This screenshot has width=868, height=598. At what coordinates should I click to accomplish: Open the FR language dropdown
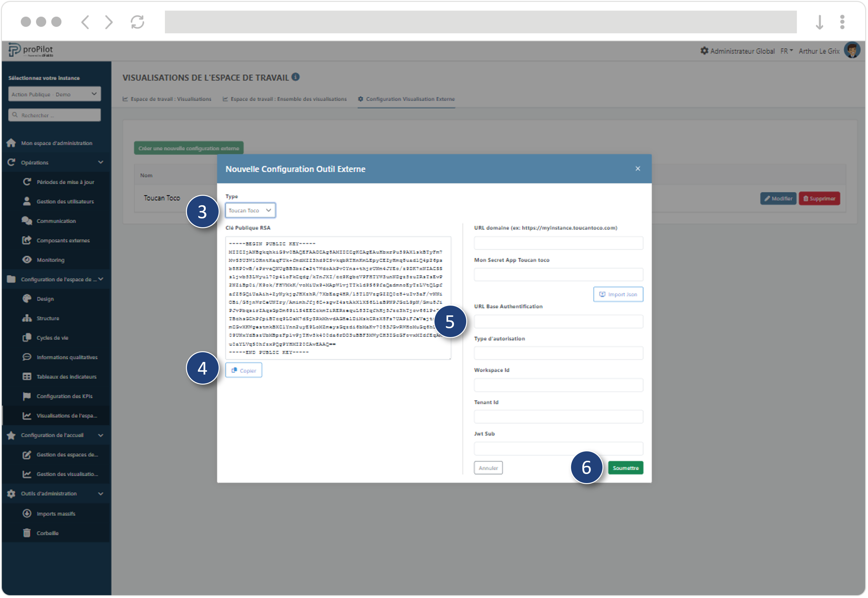[787, 51]
